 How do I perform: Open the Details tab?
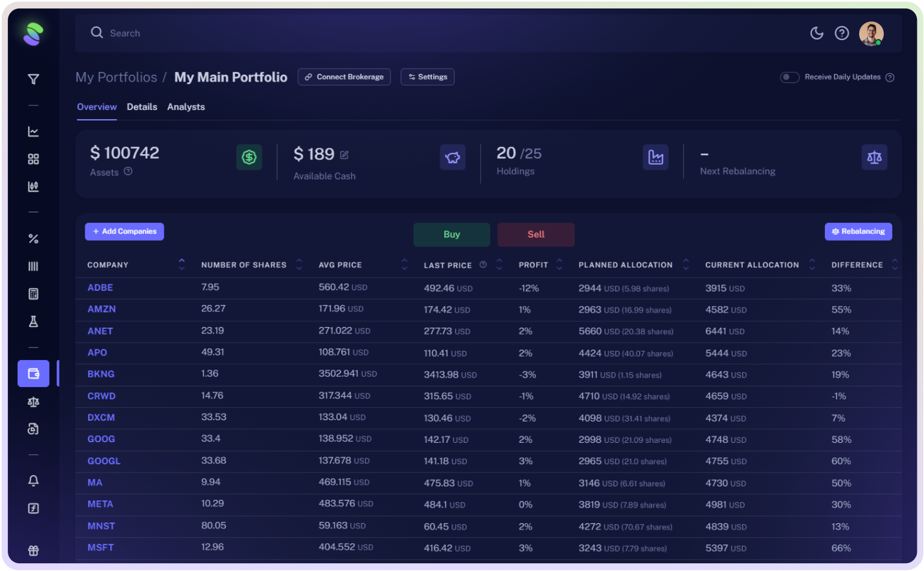tap(142, 107)
